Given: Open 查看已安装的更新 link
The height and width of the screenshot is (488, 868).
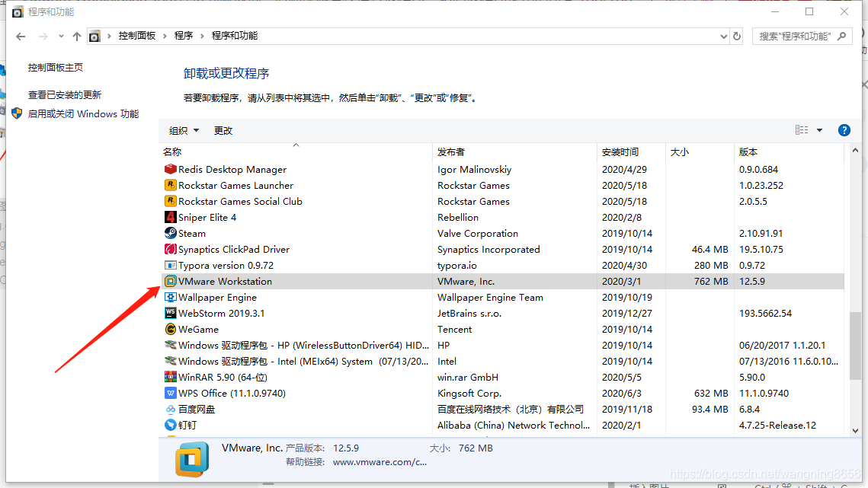Looking at the screenshot, I should 65,94.
